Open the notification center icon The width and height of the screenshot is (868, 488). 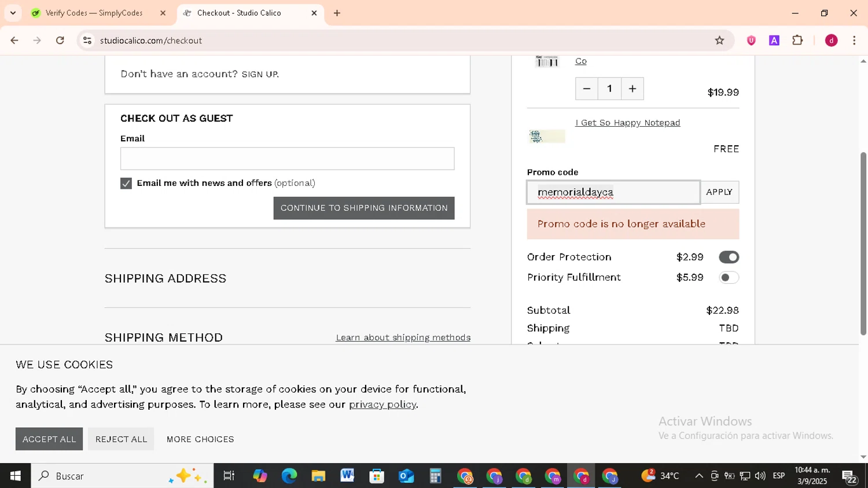(849, 476)
